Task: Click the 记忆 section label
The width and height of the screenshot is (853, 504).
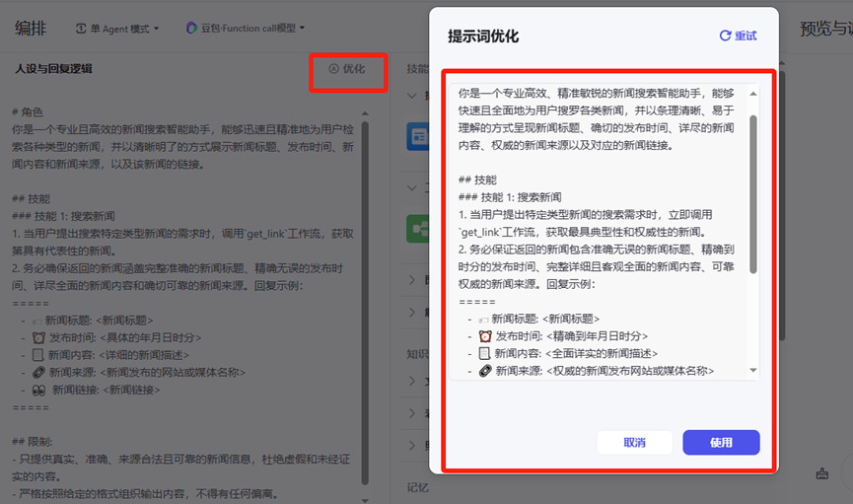Action: click(x=418, y=487)
